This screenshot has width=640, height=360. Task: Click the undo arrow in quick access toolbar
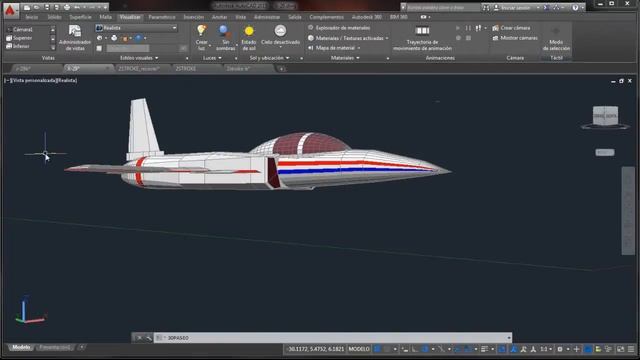point(77,7)
